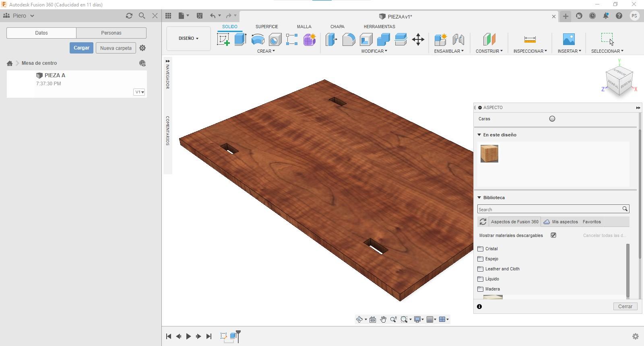
Task: Switch to the HERRAMIENTAS tab
Action: (380, 27)
